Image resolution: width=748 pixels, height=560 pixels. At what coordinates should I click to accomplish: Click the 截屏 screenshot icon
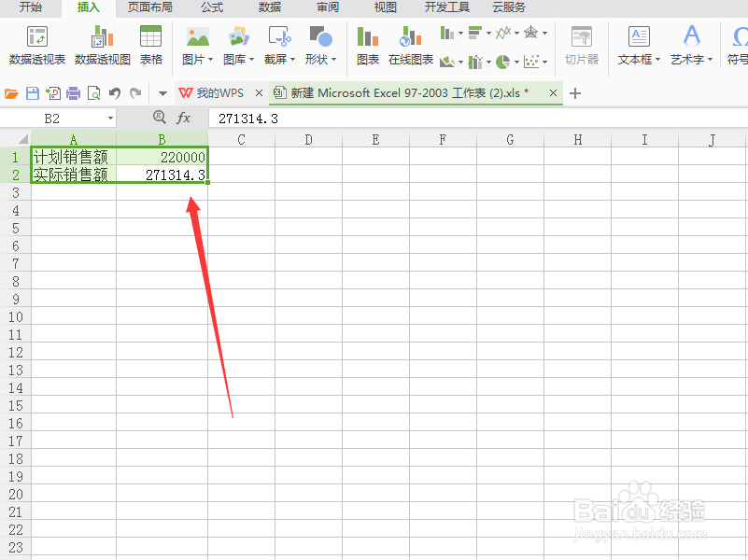click(279, 37)
